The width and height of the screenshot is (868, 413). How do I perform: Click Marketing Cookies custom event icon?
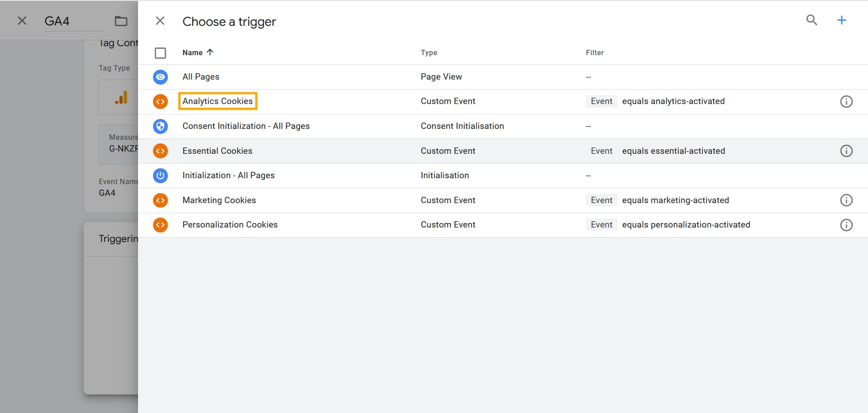(x=160, y=200)
